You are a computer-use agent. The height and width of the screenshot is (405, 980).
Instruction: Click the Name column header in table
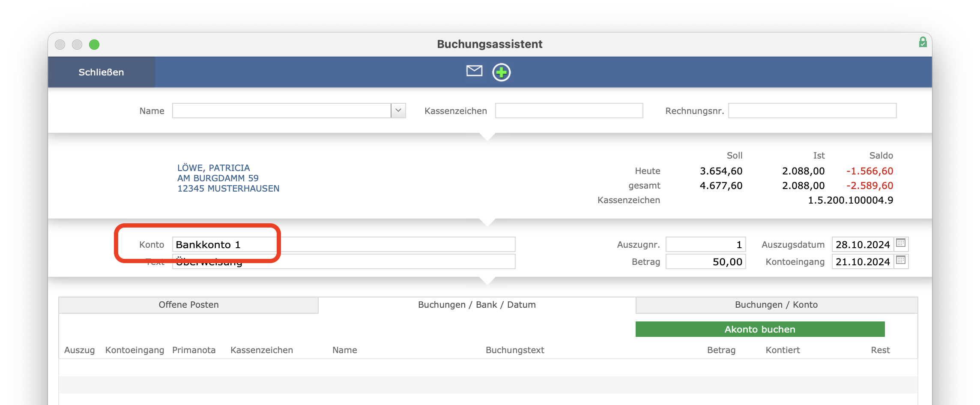[344, 350]
